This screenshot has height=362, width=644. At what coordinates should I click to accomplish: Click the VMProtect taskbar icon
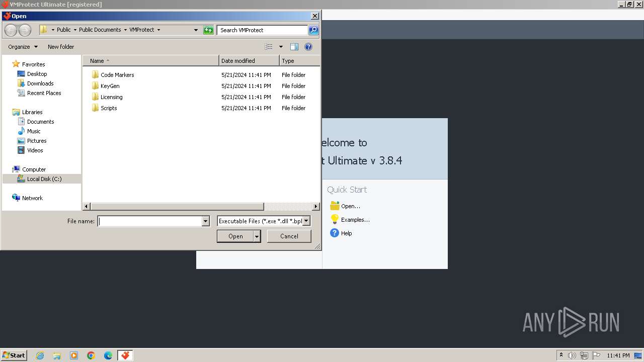tap(125, 355)
